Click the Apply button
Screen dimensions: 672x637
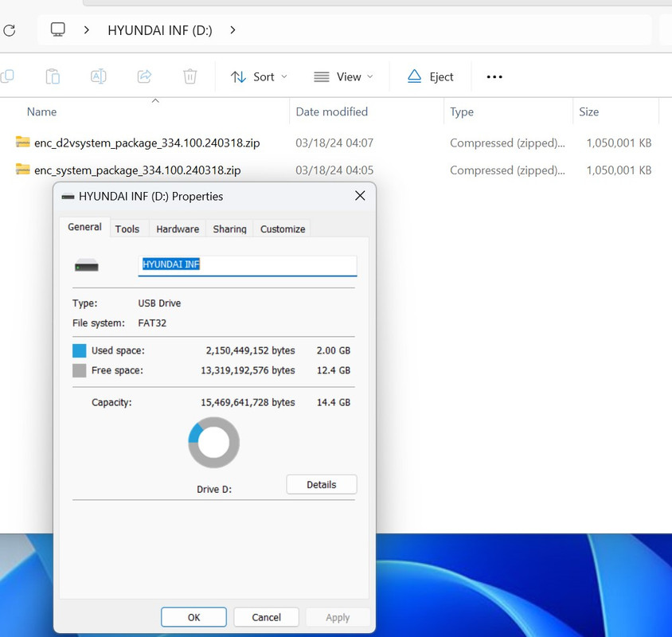(338, 617)
